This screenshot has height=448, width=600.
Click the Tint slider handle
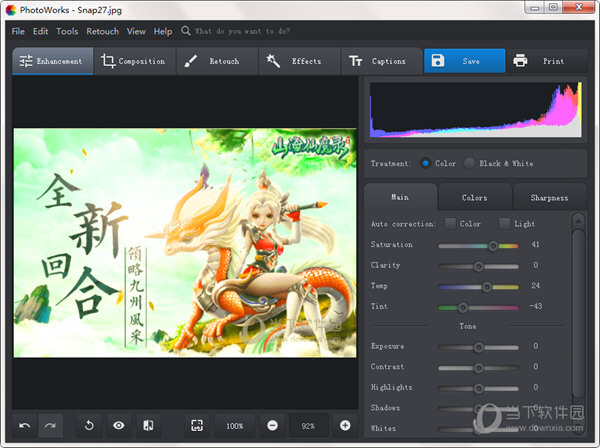(463, 307)
